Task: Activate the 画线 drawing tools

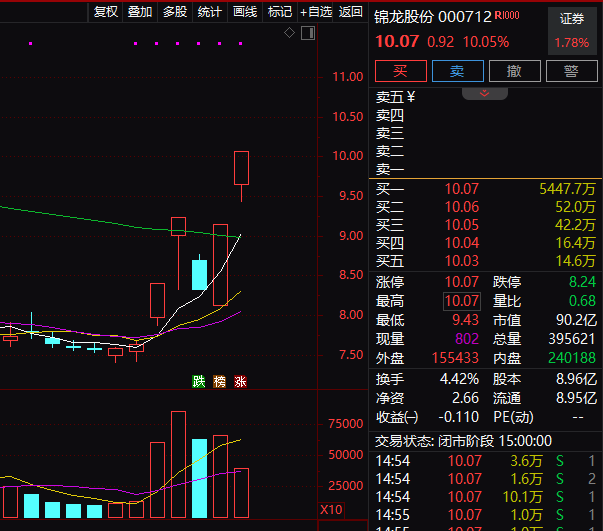Action: point(245,12)
